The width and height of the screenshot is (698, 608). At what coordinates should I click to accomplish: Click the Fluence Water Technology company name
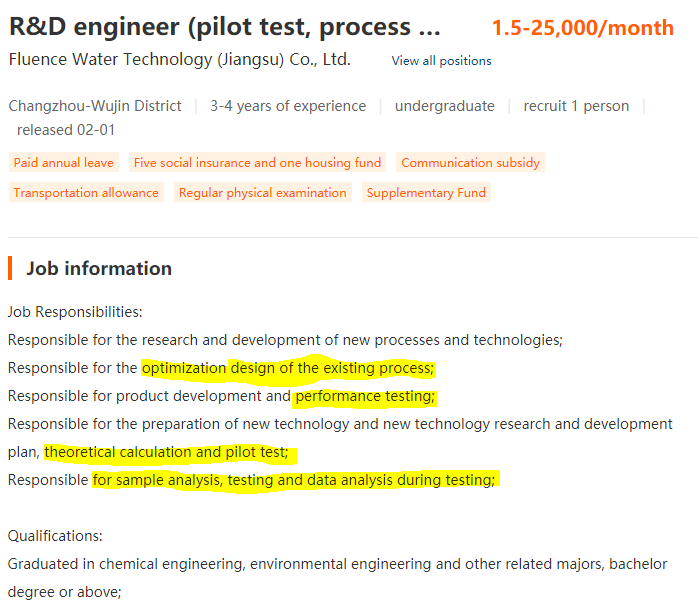pyautogui.click(x=180, y=59)
